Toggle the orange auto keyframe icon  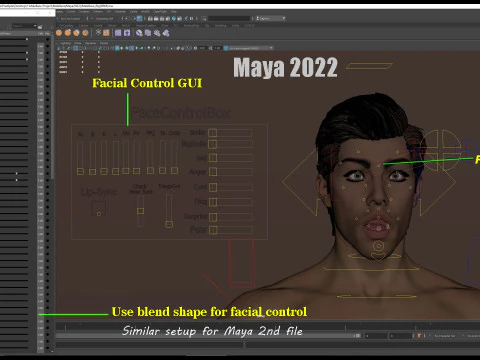click(419, 336)
